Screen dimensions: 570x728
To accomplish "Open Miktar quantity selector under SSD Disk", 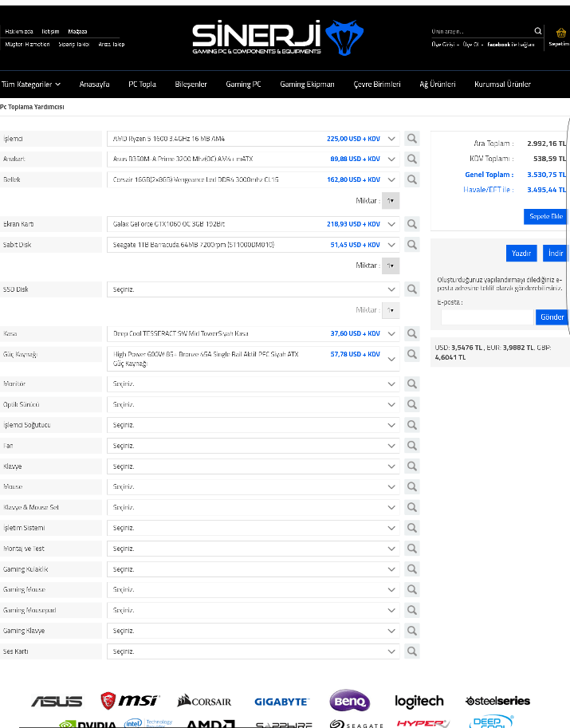I will pyautogui.click(x=391, y=310).
